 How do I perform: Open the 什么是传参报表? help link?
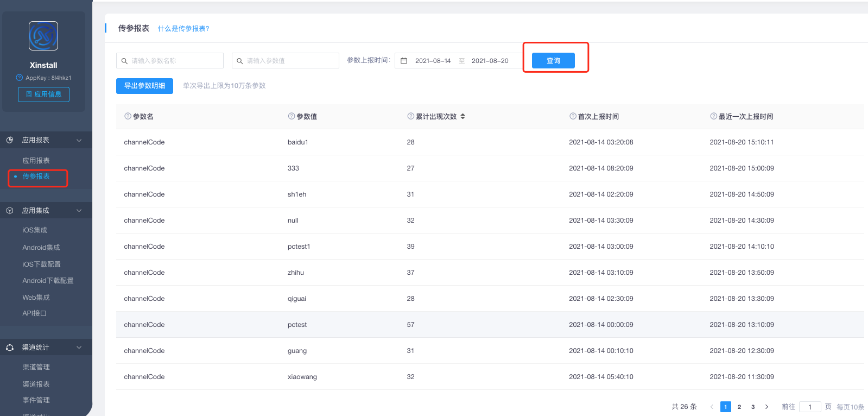point(183,29)
